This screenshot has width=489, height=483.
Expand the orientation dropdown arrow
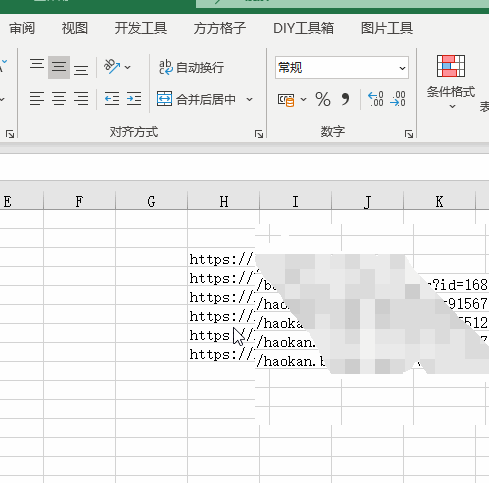pyautogui.click(x=128, y=67)
